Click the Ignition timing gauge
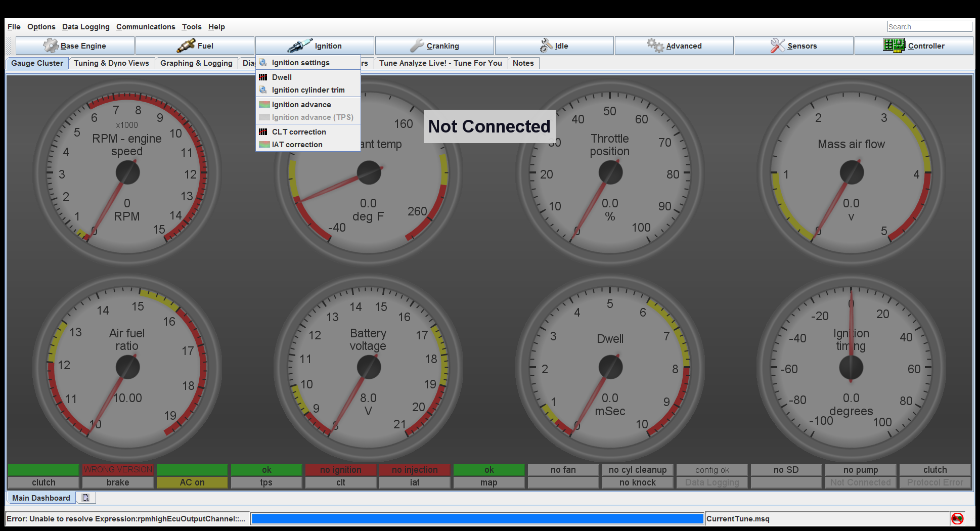Screen dimensions: 980x531 (x=852, y=367)
